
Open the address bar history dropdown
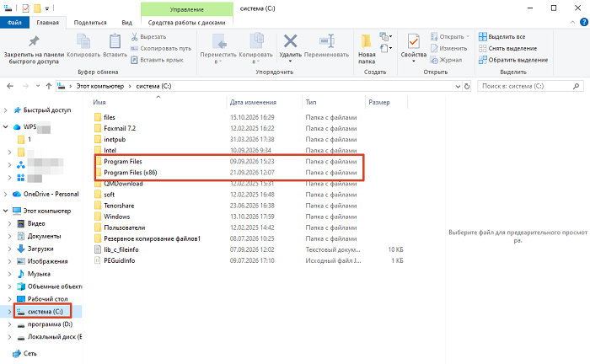[x=458, y=86]
